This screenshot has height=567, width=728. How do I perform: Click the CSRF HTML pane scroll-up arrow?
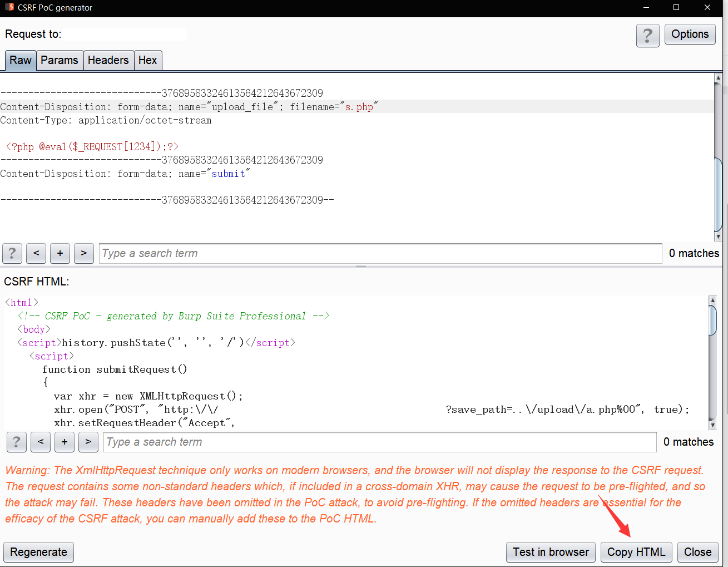tap(713, 300)
